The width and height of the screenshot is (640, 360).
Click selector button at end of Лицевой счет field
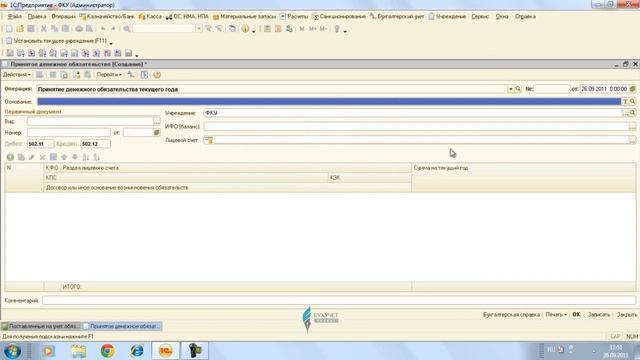coord(632,140)
